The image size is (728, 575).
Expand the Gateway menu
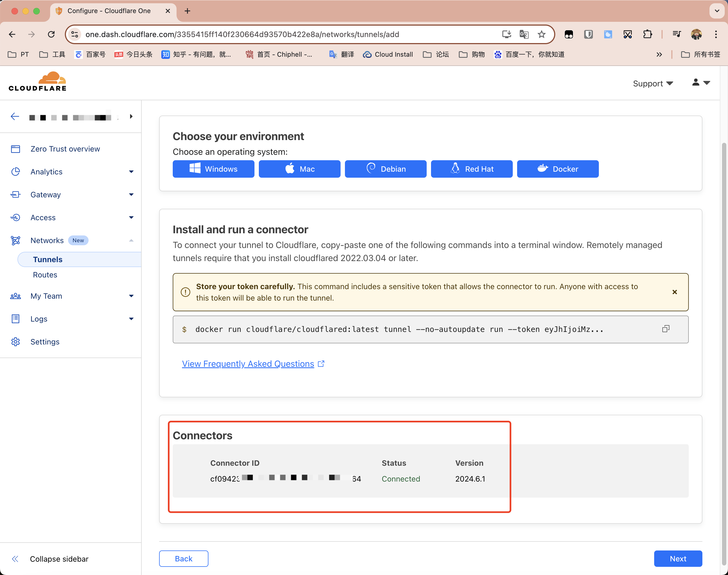(x=131, y=195)
